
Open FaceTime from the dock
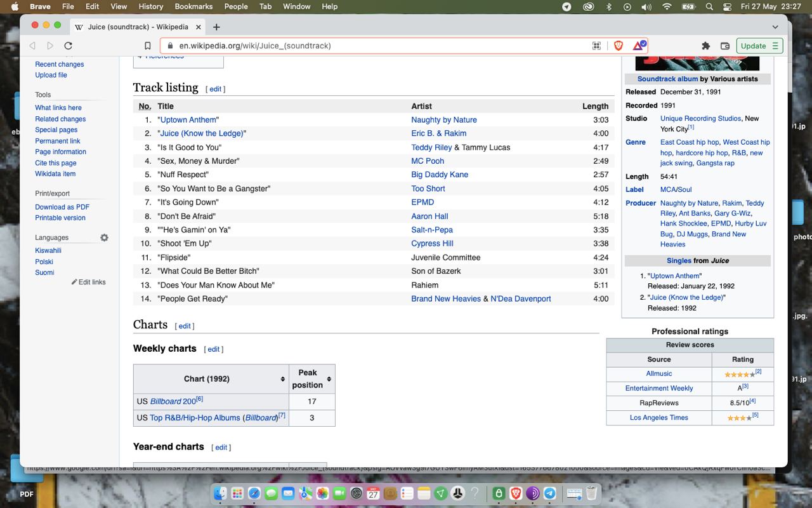339,493
